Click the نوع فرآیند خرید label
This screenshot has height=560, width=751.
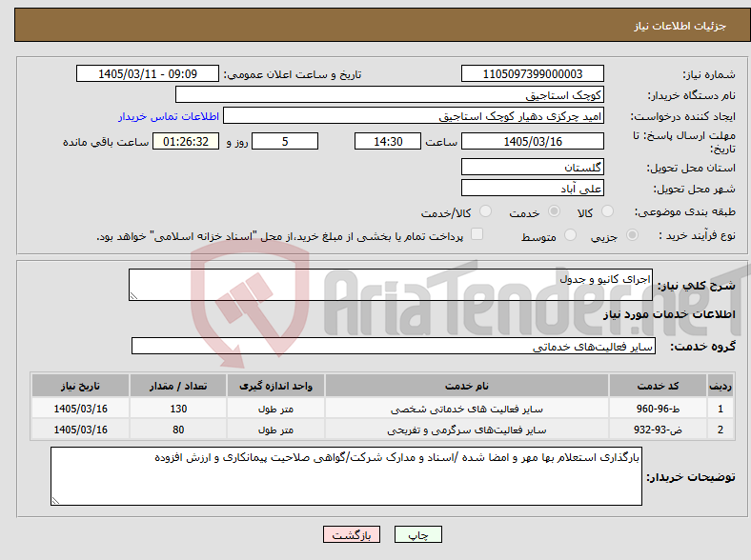pyautogui.click(x=698, y=235)
